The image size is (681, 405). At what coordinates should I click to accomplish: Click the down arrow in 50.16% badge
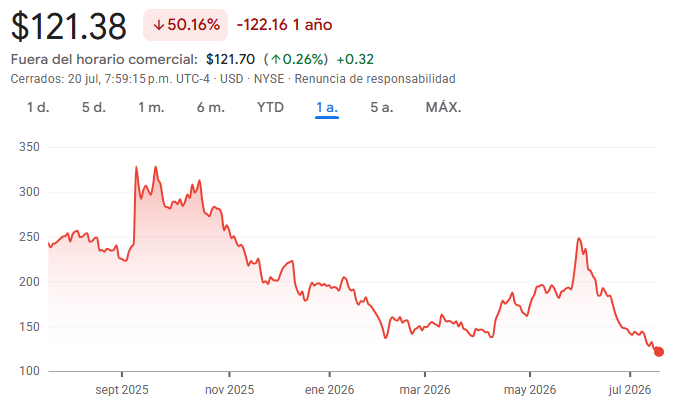(159, 25)
